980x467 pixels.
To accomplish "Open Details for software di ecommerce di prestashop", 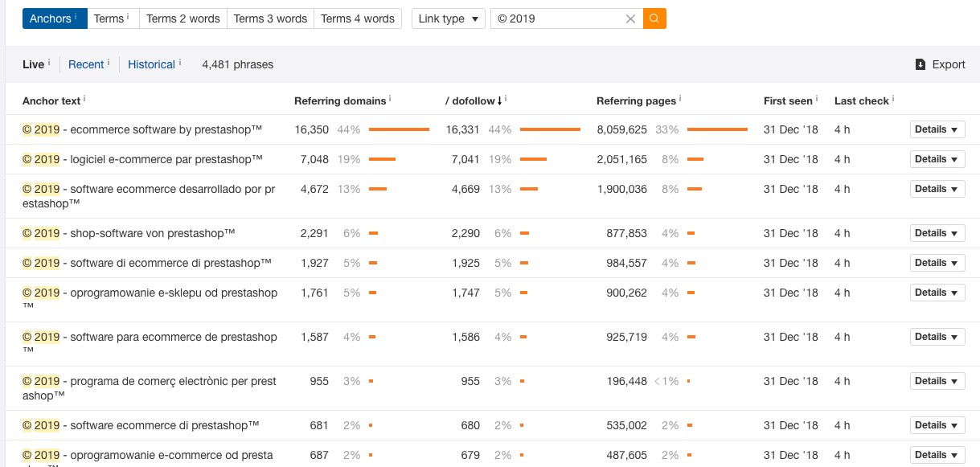I will (x=937, y=263).
